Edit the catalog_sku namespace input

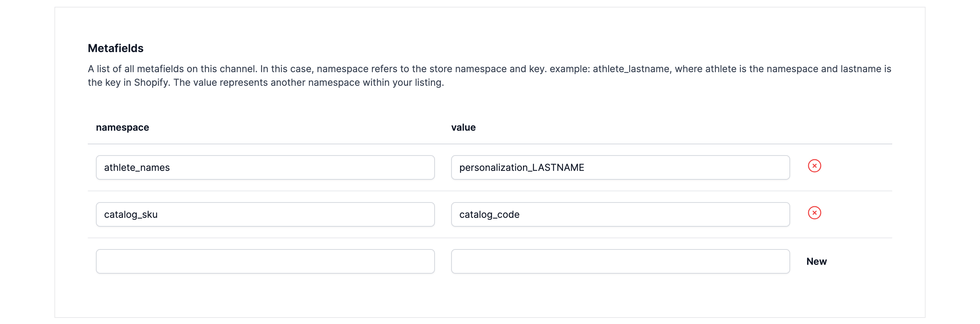265,214
